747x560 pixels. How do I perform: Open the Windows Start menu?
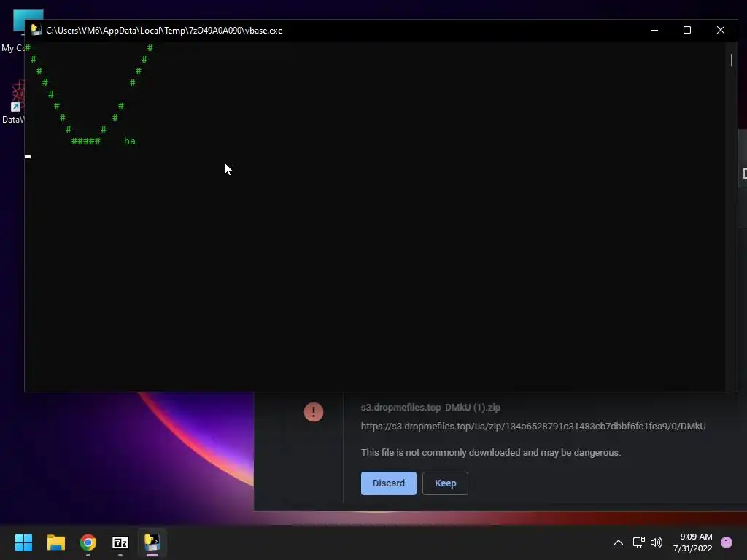click(x=23, y=542)
